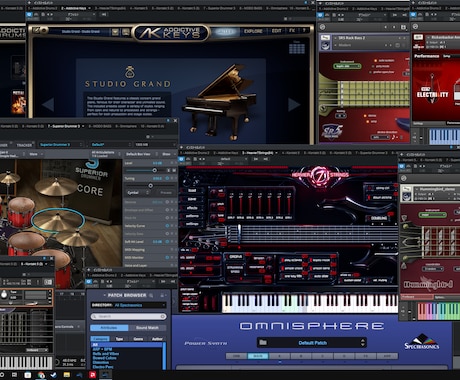Select the Type column header in Patch Browser

119,339
